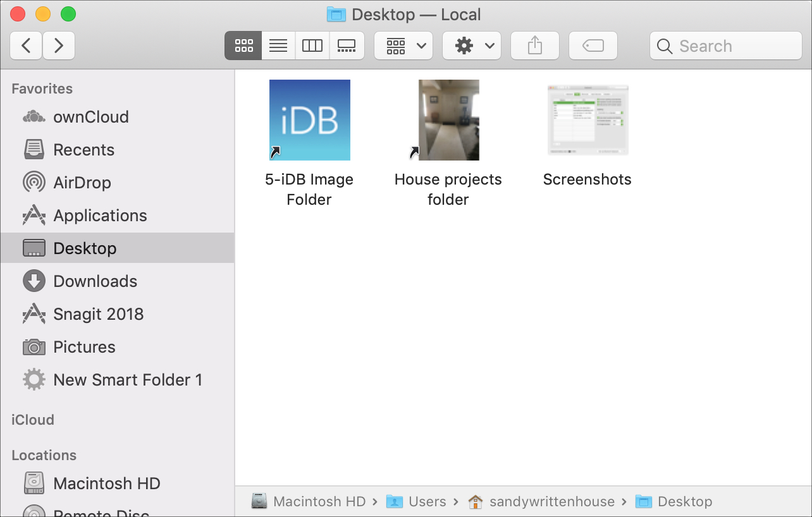Navigate to Users via the path bar
The image size is (812, 517).
(x=426, y=501)
